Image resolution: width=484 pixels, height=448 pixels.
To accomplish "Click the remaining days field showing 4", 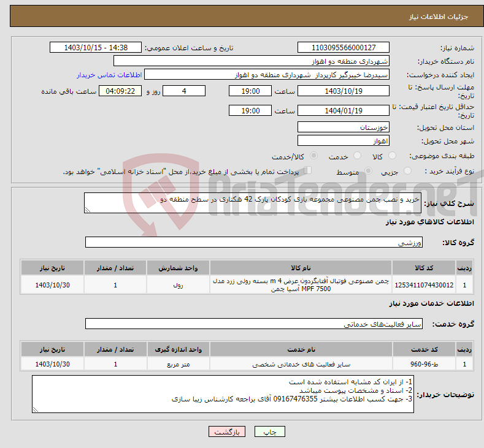I will tap(184, 91).
